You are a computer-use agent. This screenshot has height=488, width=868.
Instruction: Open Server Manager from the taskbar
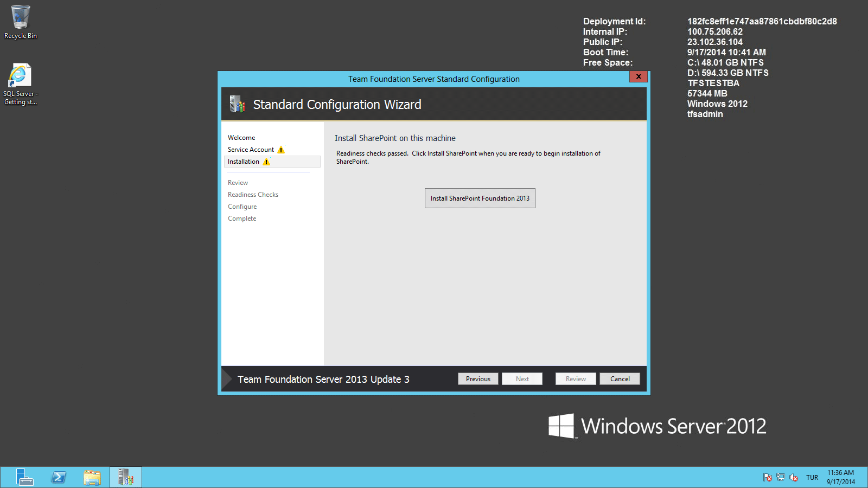[x=24, y=477]
